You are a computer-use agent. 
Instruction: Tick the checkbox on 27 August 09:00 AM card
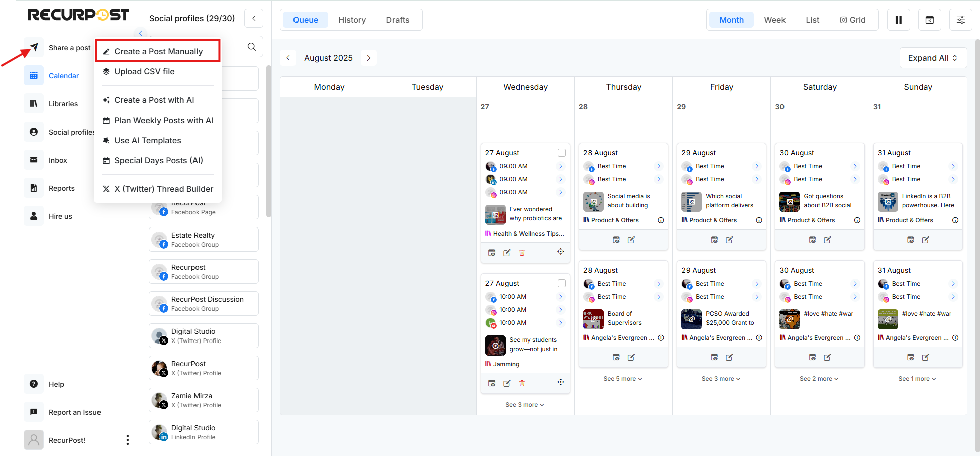[562, 153]
